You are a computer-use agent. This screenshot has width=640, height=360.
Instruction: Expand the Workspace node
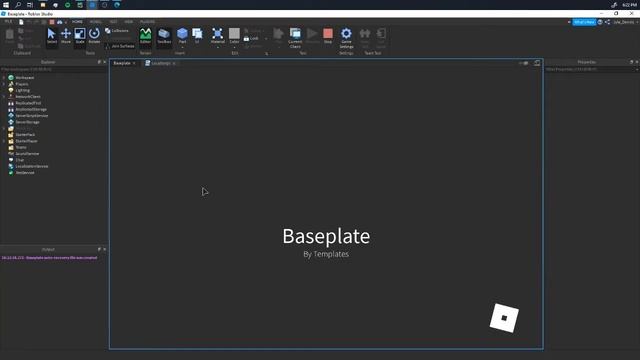[4, 78]
